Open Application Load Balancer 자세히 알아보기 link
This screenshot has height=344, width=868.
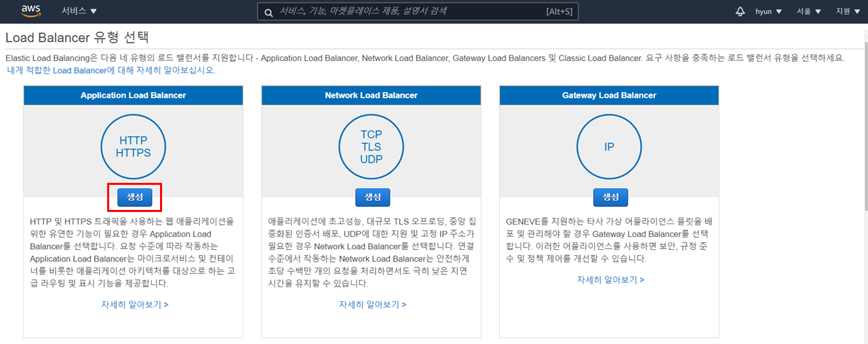[x=134, y=305]
